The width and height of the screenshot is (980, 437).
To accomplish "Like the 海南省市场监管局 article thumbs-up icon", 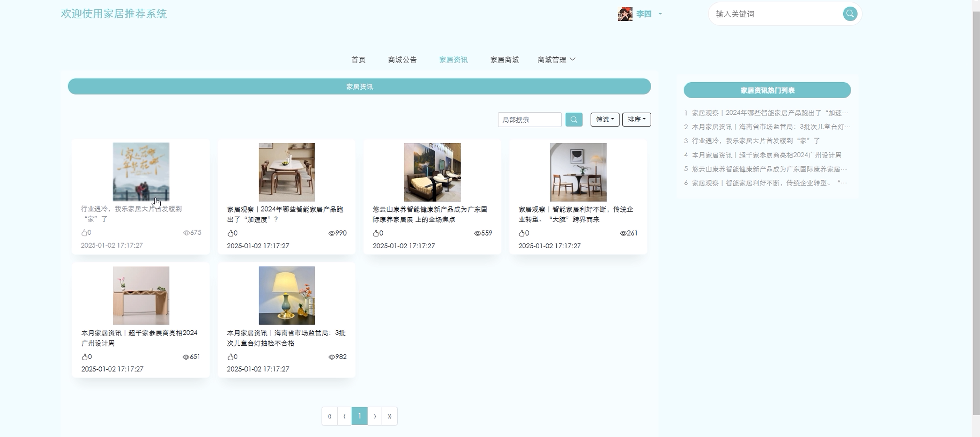I will pyautogui.click(x=230, y=357).
